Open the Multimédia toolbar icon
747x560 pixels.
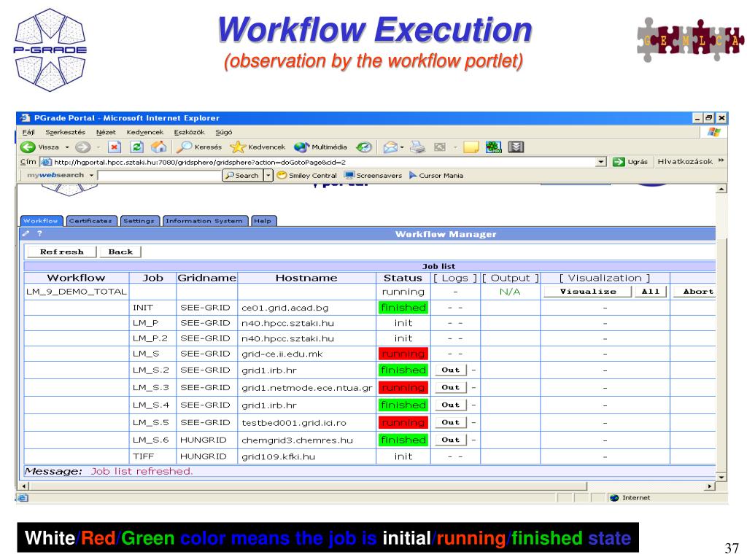coord(321,147)
